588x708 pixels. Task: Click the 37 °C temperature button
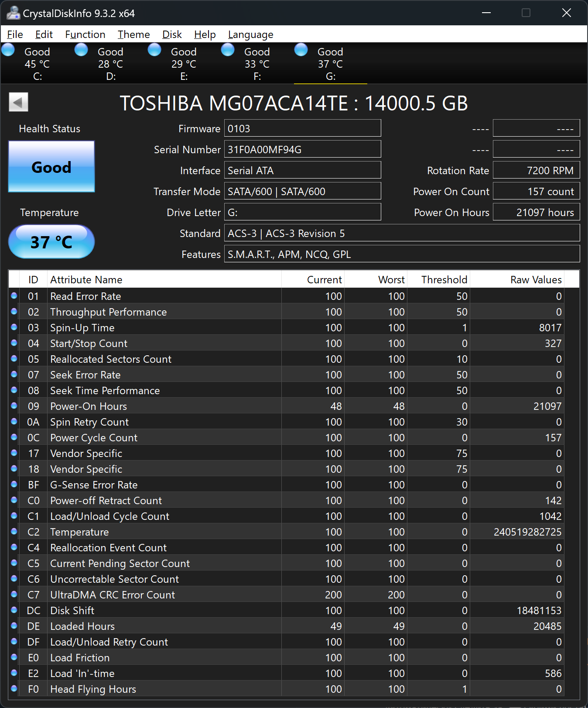(x=51, y=241)
